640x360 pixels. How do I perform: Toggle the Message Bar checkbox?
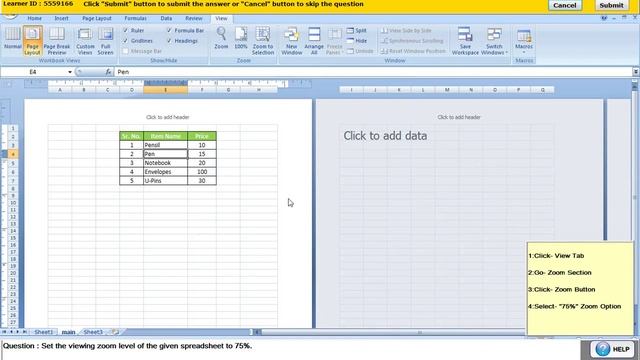click(126, 51)
